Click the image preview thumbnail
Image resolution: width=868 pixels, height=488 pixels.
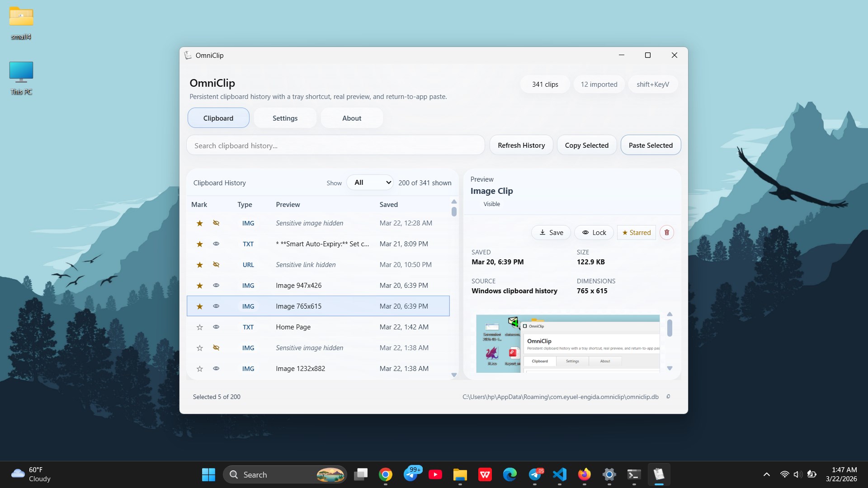click(568, 343)
